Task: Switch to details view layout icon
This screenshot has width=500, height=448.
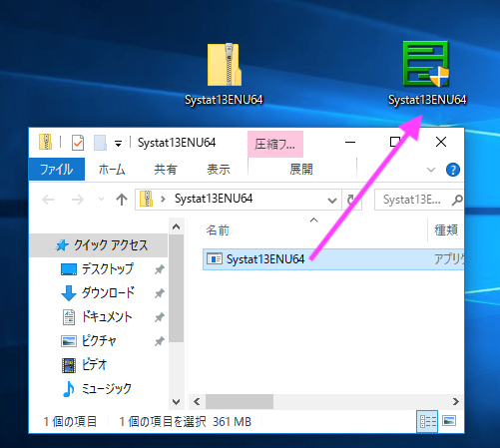Action: pyautogui.click(x=427, y=421)
